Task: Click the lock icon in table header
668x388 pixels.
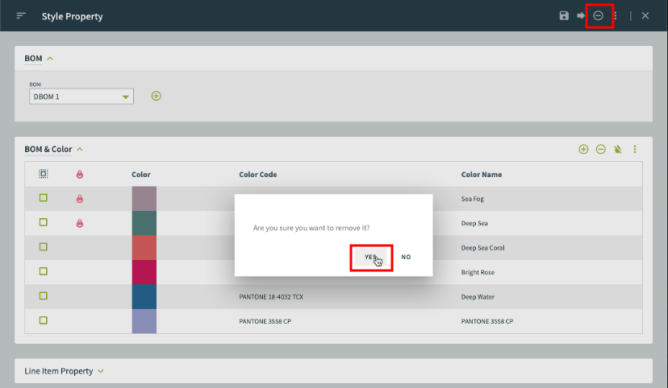Action: 80,174
